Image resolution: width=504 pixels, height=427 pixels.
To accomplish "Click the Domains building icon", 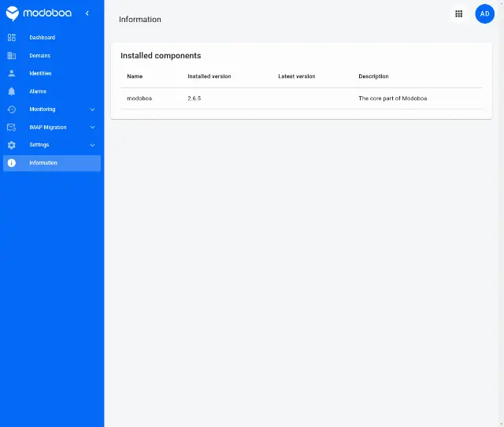I will [x=12, y=56].
